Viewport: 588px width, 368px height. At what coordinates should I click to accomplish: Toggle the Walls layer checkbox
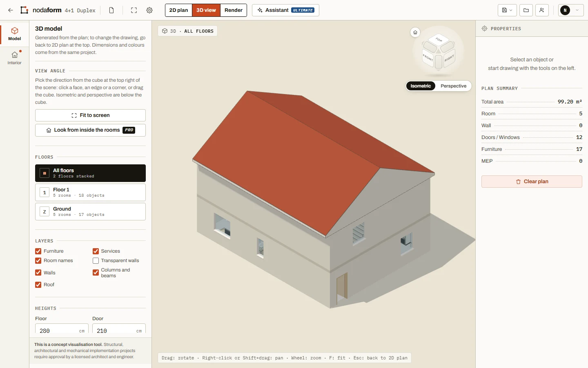(x=38, y=273)
